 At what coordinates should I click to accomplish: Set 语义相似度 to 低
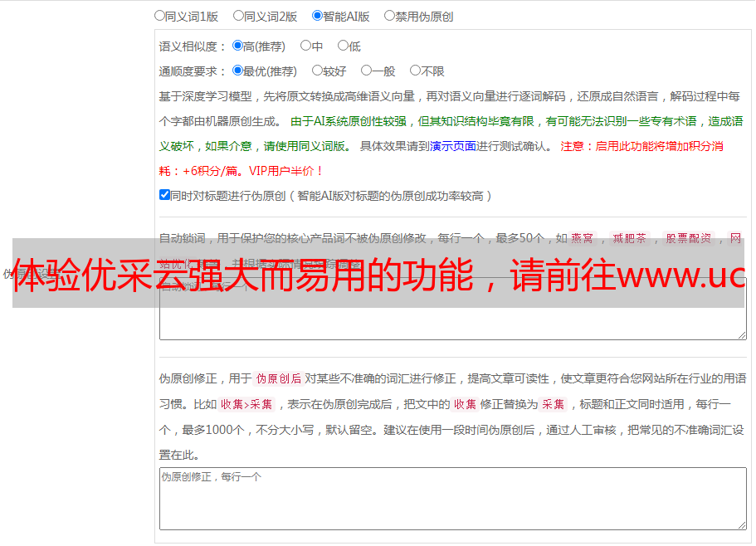coord(343,46)
